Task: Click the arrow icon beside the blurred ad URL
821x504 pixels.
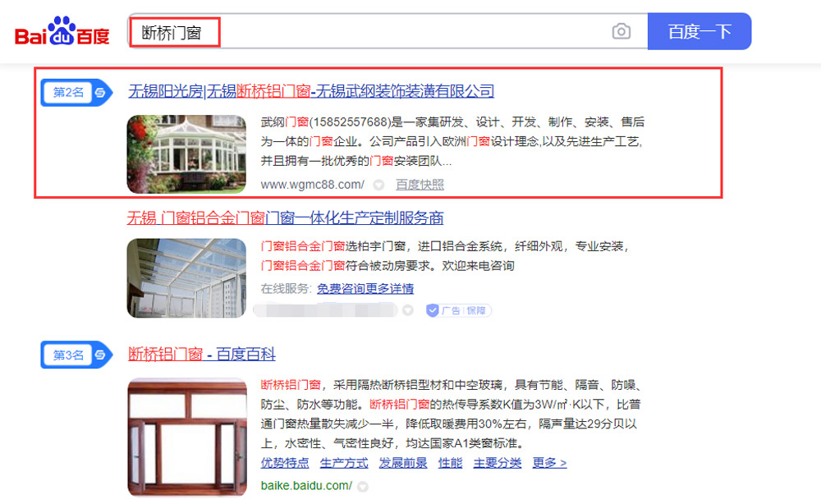Action: [406, 310]
